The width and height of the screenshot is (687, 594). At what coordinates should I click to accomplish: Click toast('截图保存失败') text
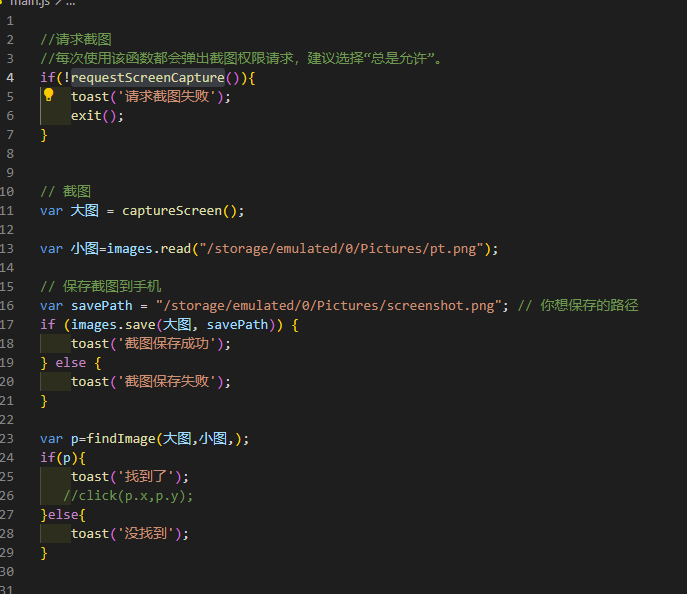pos(151,382)
